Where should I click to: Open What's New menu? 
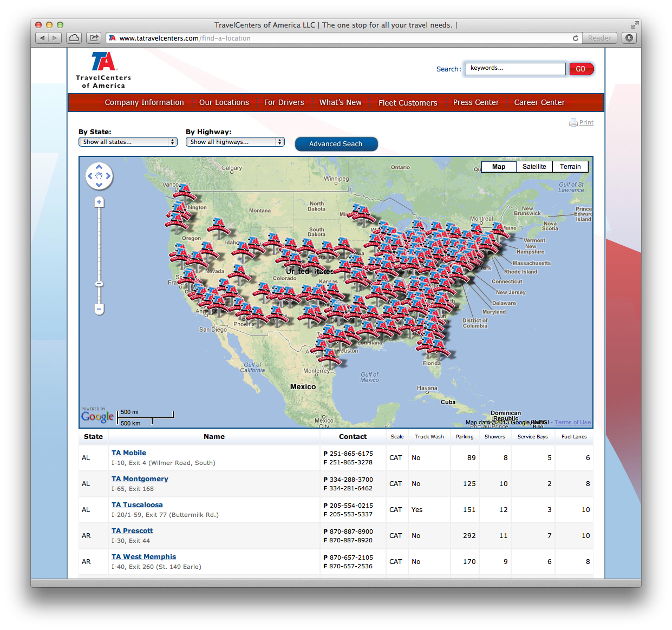(x=340, y=102)
